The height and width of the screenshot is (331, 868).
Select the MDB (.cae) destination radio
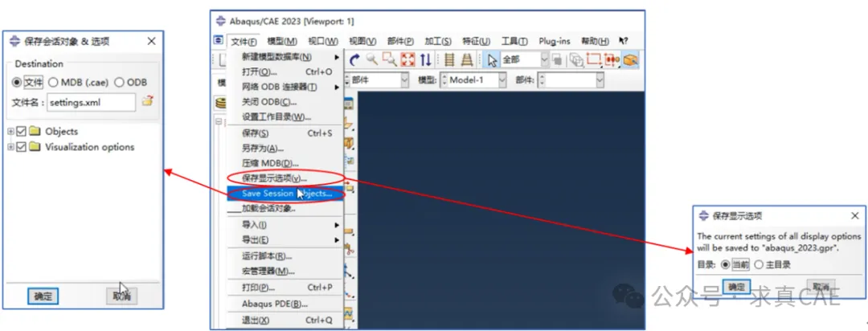pyautogui.click(x=53, y=82)
